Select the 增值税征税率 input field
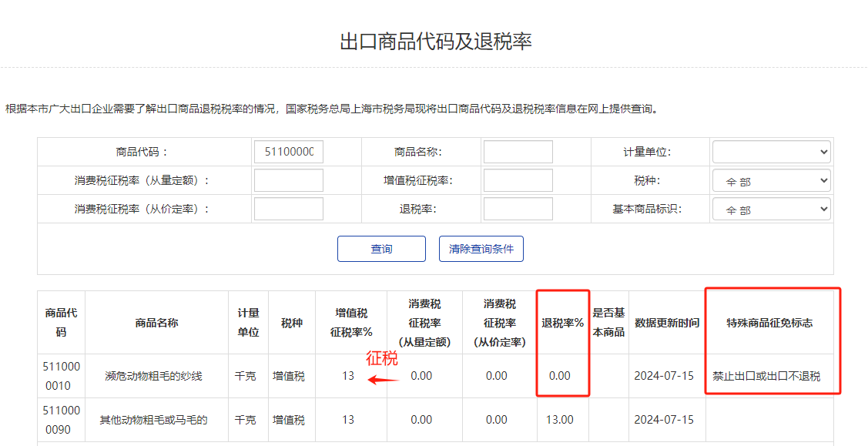 point(518,181)
